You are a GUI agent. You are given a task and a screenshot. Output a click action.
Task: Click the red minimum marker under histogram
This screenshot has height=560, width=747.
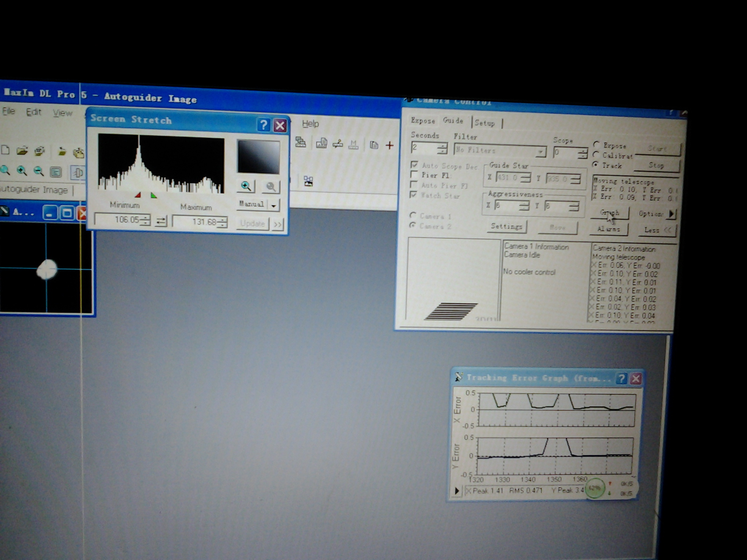click(138, 195)
